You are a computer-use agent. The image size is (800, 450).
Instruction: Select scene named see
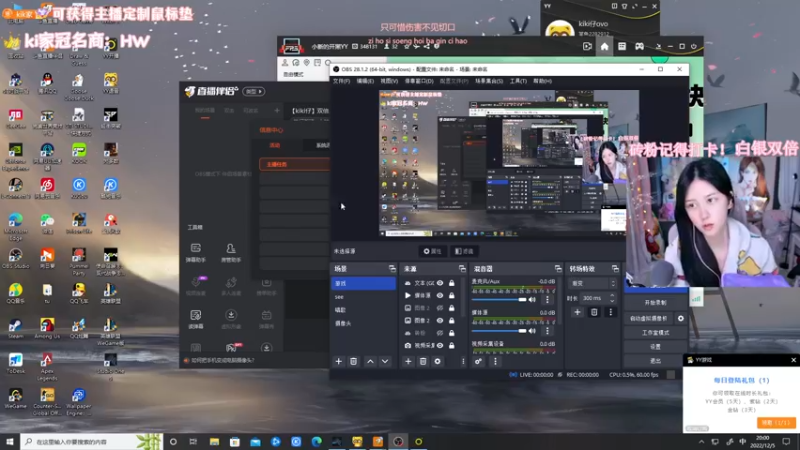(363, 296)
